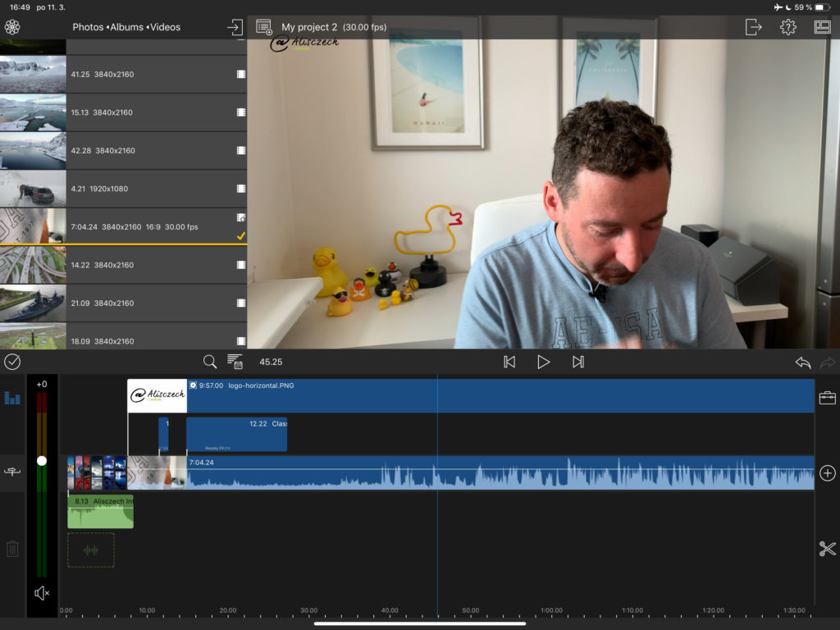Open the audio mixer bars icon

pos(12,398)
